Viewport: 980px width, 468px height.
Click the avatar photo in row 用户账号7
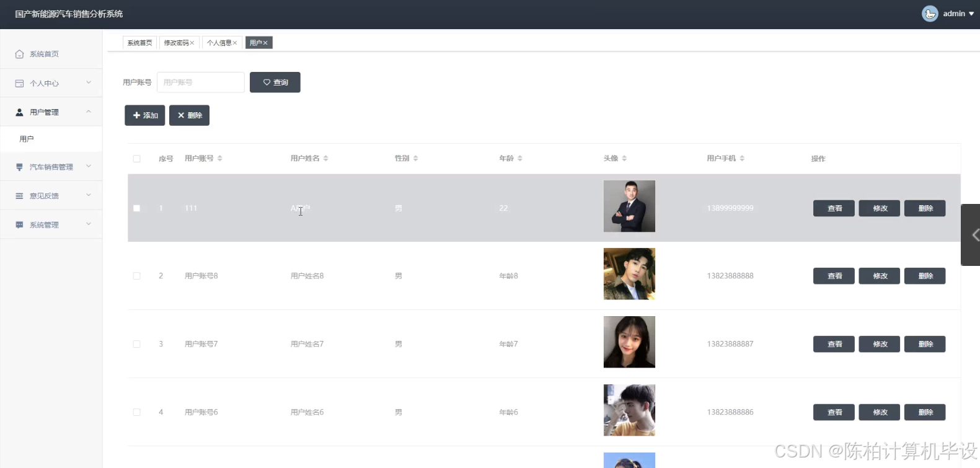click(x=629, y=342)
